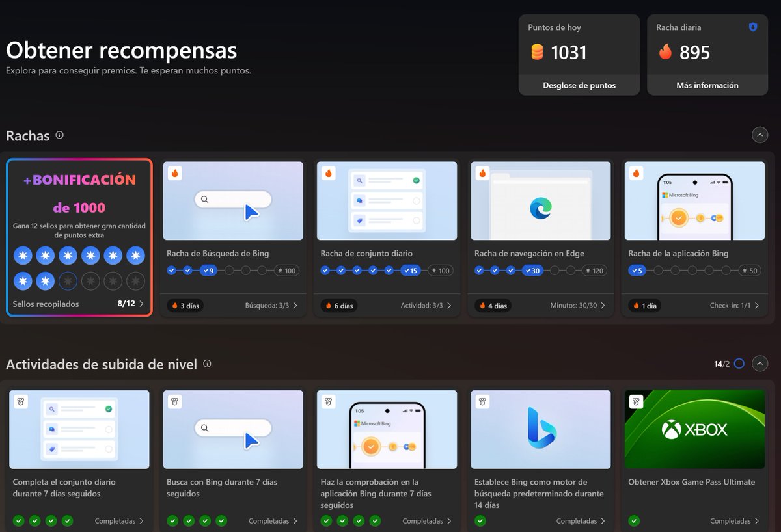The height and width of the screenshot is (532, 781).
Task: Click the 15 milestone in daily set streak progress
Action: click(411, 271)
